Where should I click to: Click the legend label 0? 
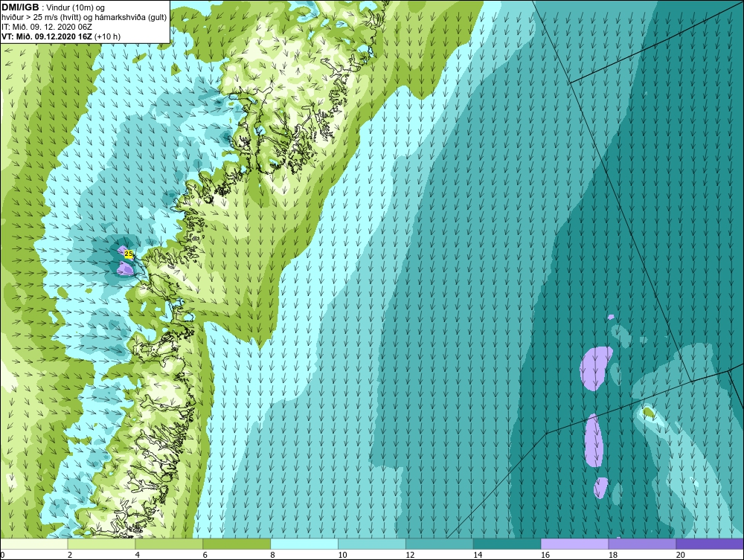pyautogui.click(x=2, y=555)
